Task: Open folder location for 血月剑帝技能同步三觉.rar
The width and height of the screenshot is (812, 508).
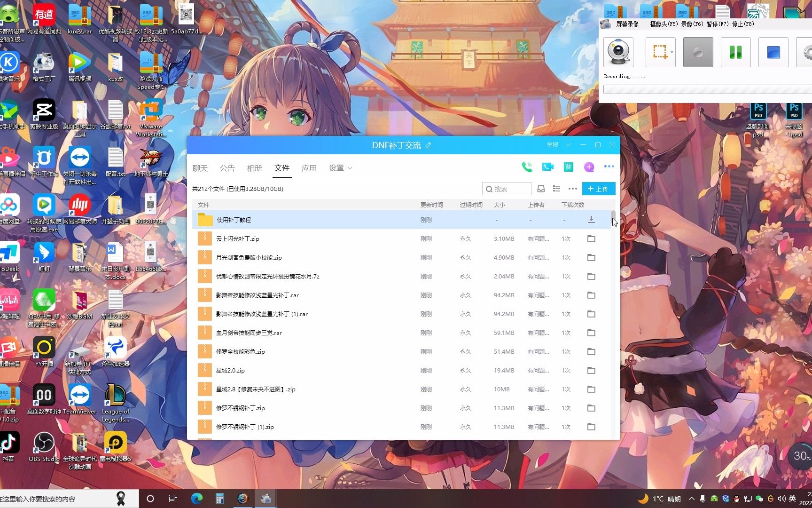Action: [x=592, y=333]
